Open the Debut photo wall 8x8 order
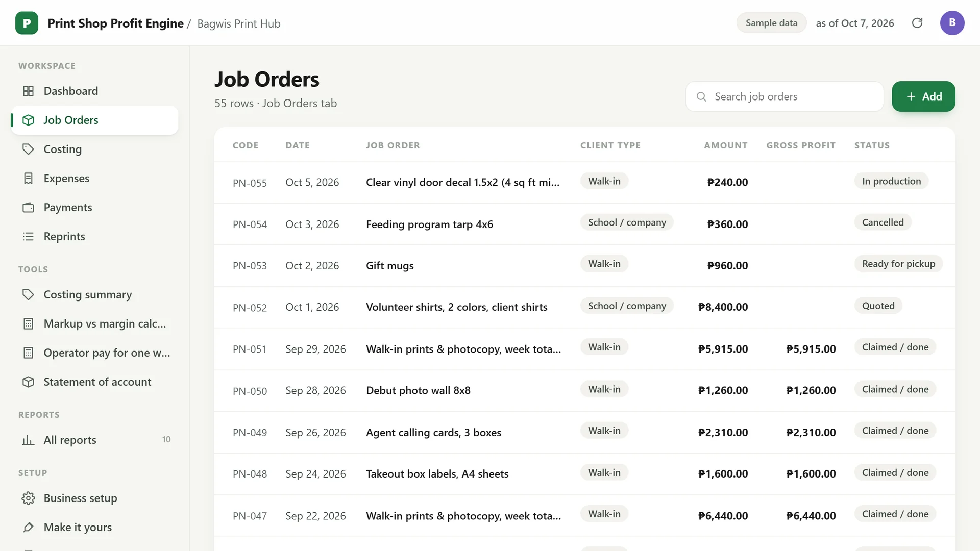The height and width of the screenshot is (551, 980). click(418, 391)
